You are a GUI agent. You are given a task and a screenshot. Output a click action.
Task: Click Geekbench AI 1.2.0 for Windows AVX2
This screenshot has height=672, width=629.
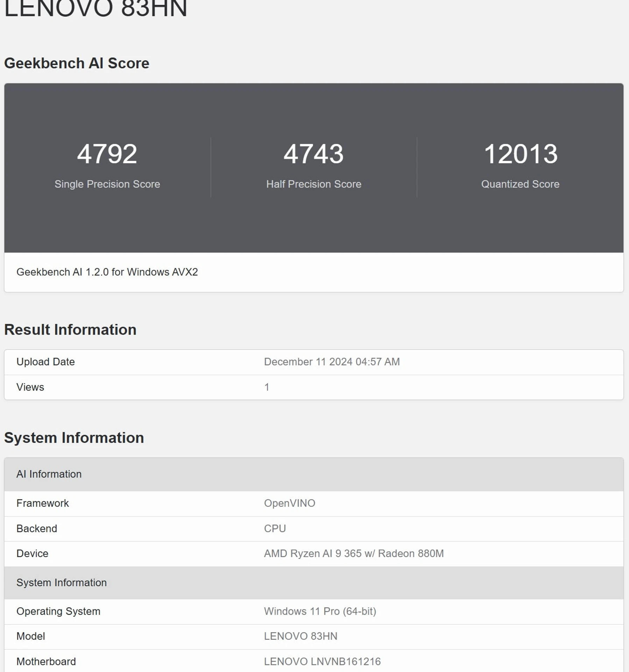(x=107, y=272)
